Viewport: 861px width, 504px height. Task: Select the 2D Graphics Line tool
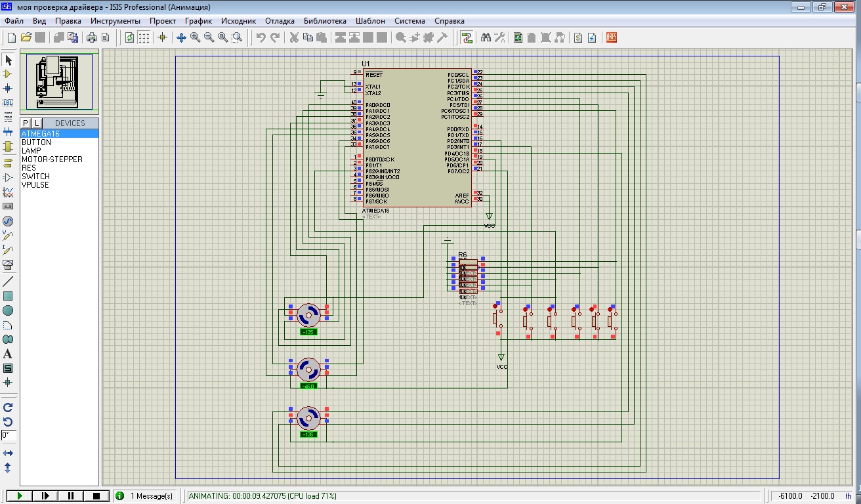click(x=8, y=282)
